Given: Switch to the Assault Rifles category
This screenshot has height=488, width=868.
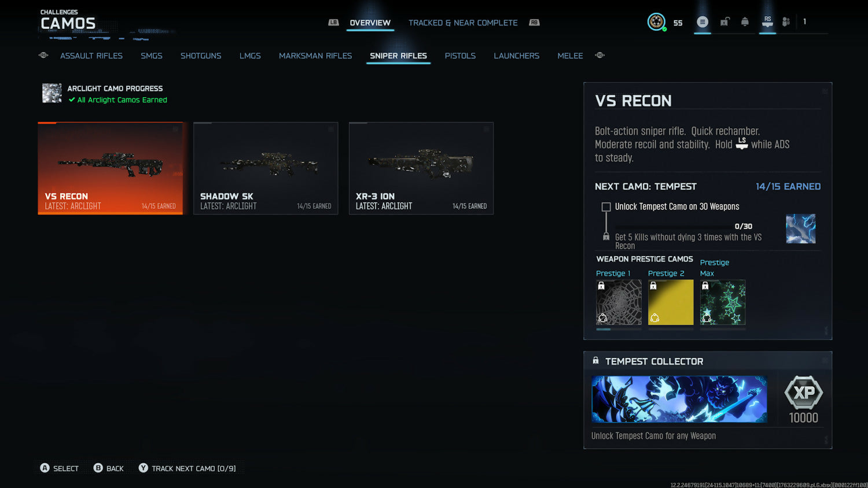Looking at the screenshot, I should coord(91,56).
